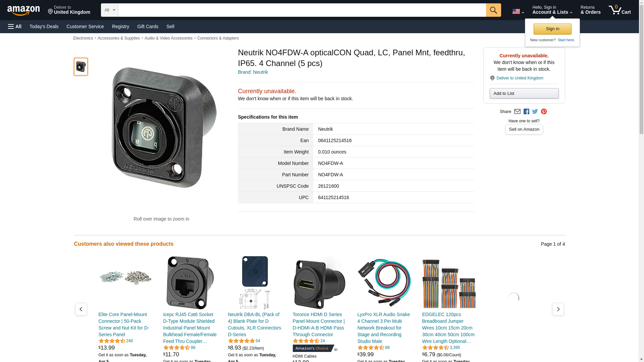Share product on Facebook
Viewport: 644px width, 362px height.
click(526, 112)
